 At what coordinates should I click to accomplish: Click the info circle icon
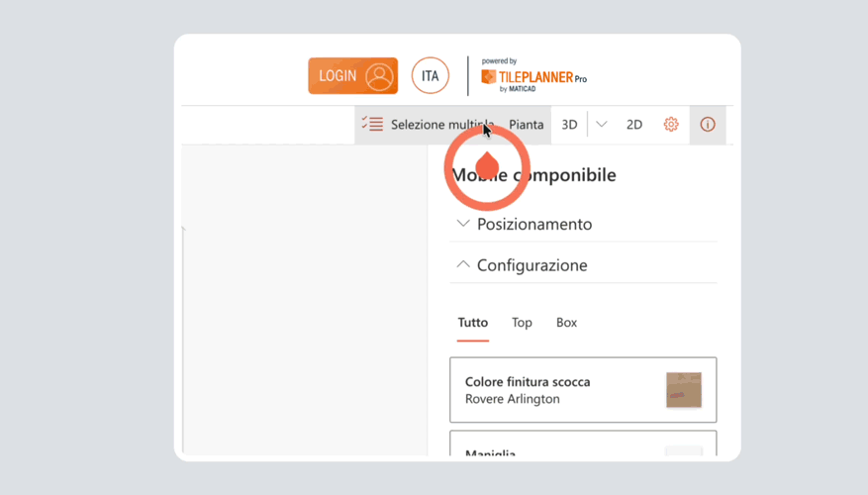point(708,125)
